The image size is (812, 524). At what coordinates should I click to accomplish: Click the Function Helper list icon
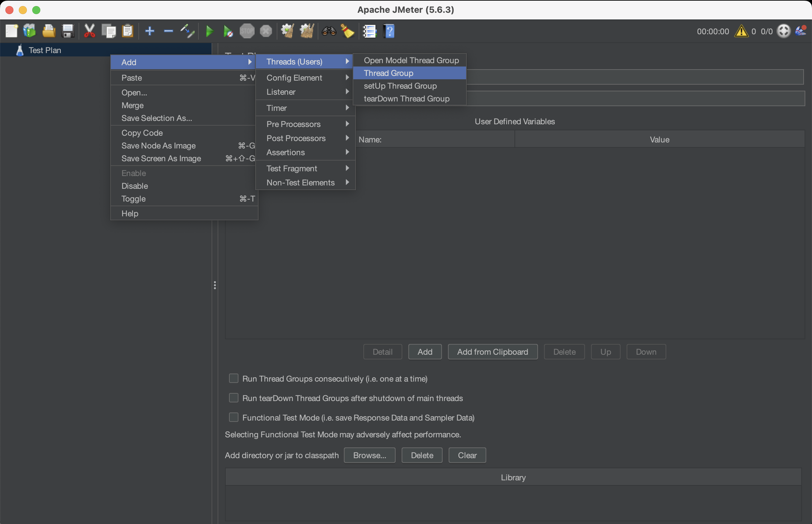(x=369, y=31)
